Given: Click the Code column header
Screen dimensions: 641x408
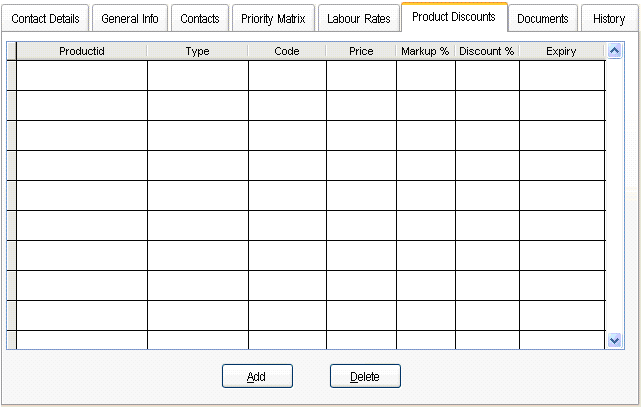Looking at the screenshot, I should 287,51.
